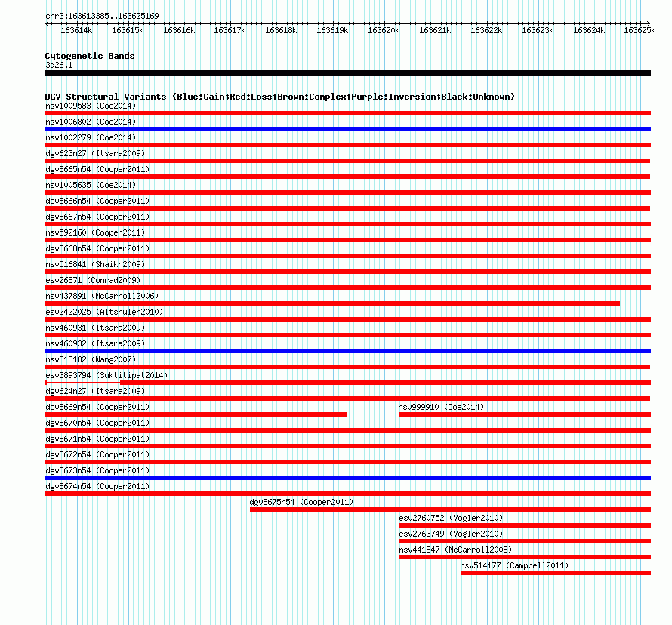Select the blue nsv1006802 gain bar
Screen dimensions: 672x625
click(347, 129)
